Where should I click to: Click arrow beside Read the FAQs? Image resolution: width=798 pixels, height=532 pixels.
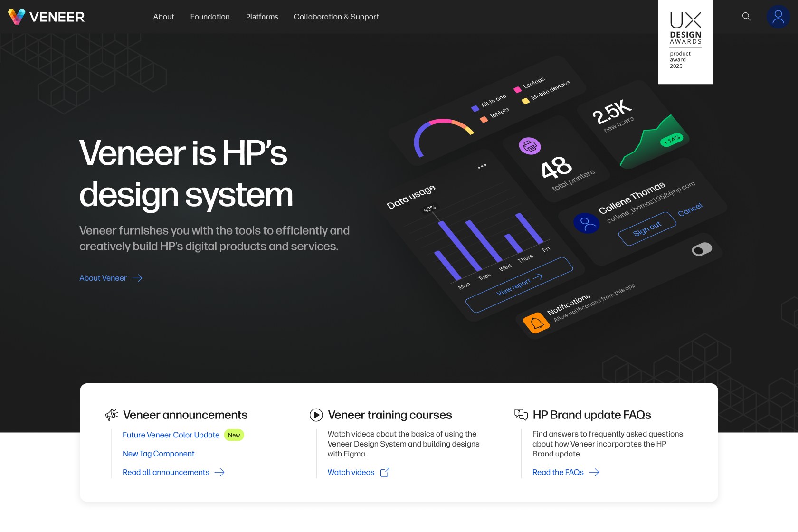[x=594, y=472]
